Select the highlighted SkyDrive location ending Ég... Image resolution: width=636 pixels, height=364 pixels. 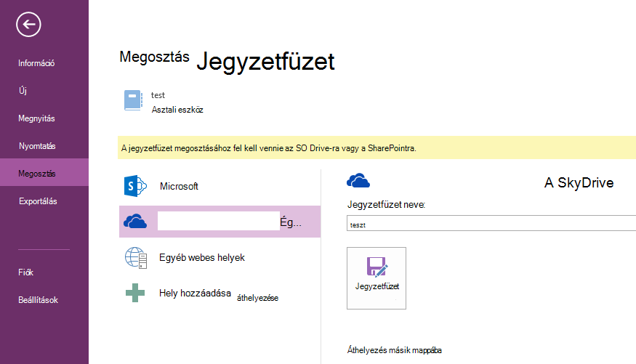coord(220,222)
